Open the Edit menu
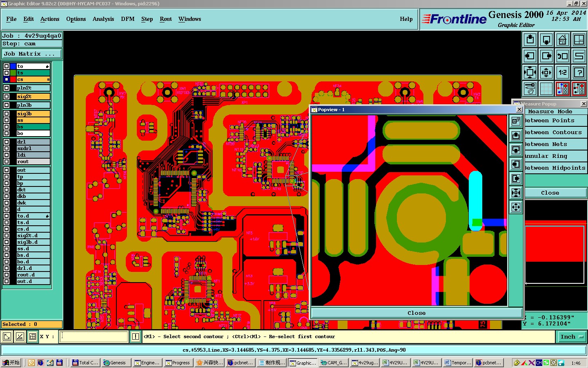588x368 pixels. (x=29, y=19)
